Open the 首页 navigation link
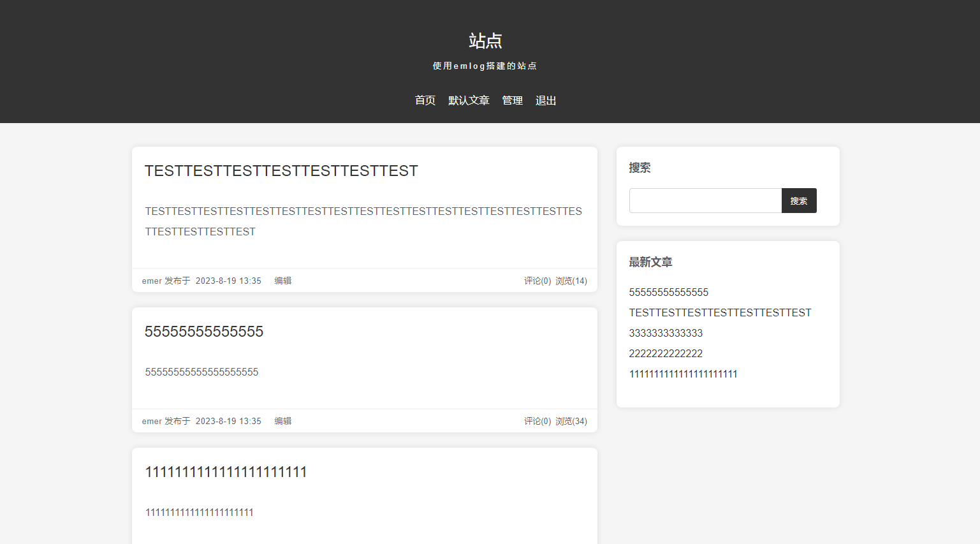The width and height of the screenshot is (980, 544). pos(425,100)
